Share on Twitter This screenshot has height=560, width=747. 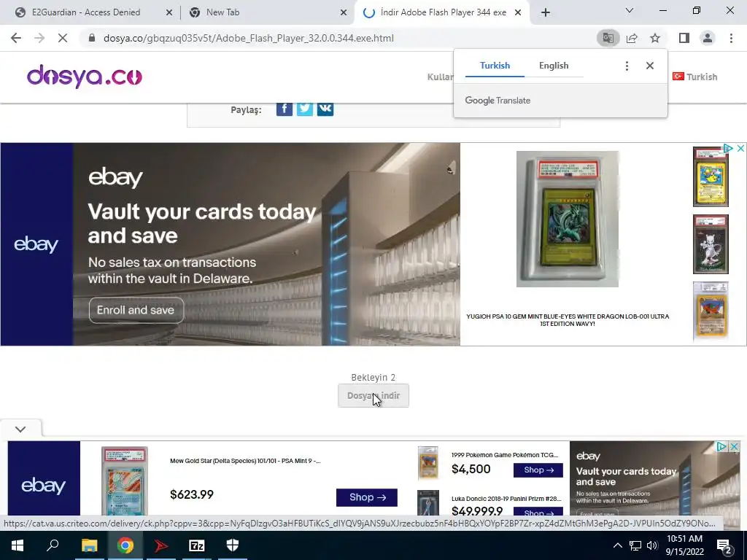click(305, 109)
